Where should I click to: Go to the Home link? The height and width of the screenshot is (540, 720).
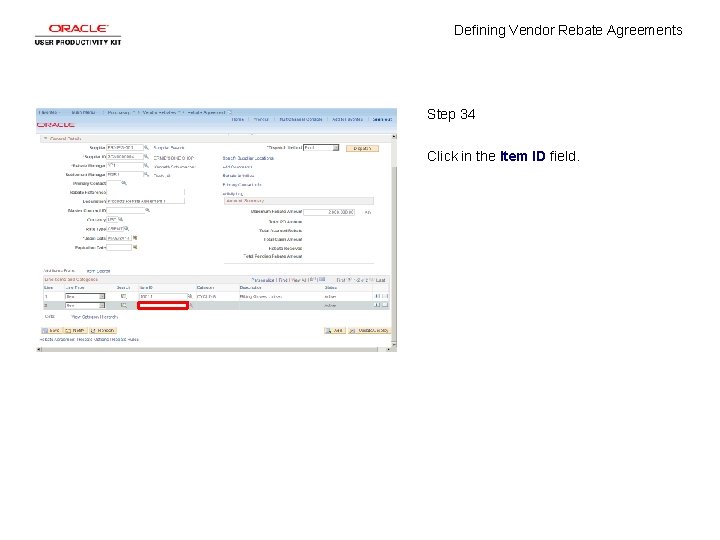coord(237,119)
